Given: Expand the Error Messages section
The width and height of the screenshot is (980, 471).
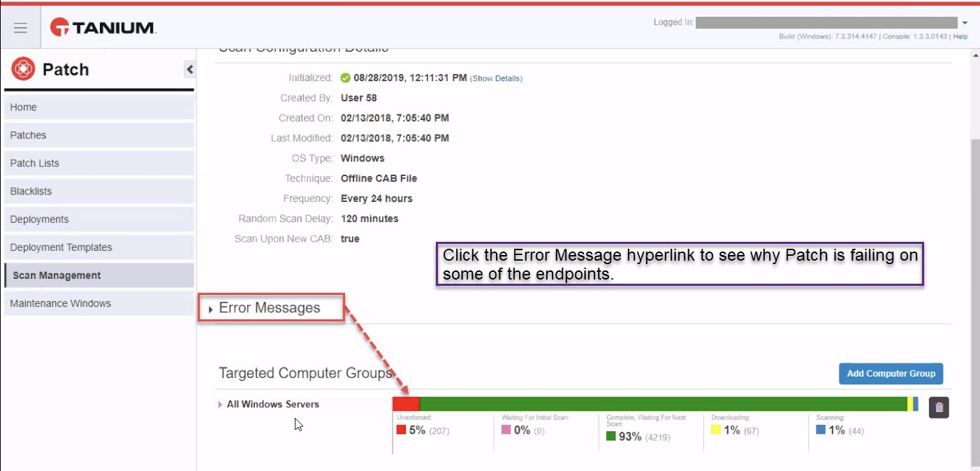Looking at the screenshot, I should pos(269,308).
